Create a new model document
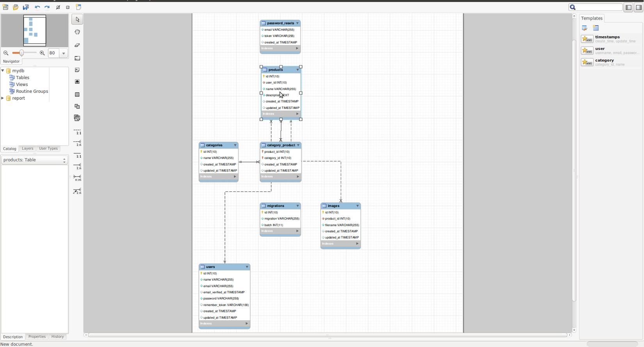This screenshot has height=347, width=644. [x=5, y=7]
